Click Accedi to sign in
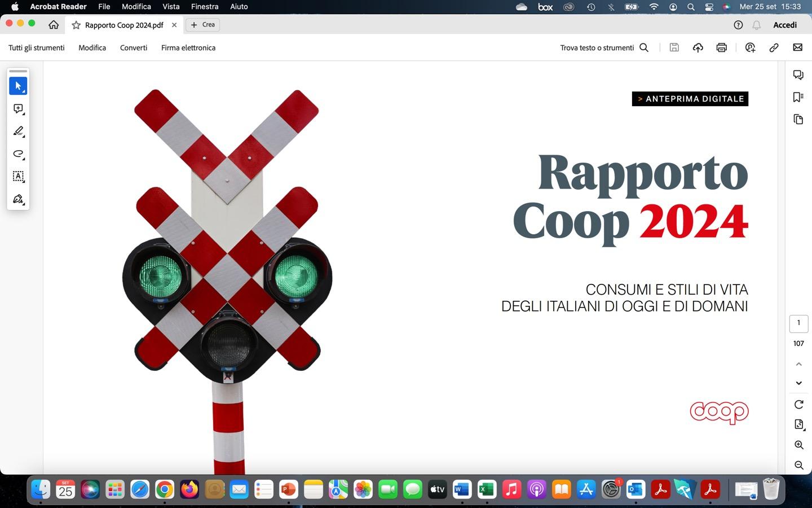Screen dimensions: 812x508 pyautogui.click(x=785, y=25)
